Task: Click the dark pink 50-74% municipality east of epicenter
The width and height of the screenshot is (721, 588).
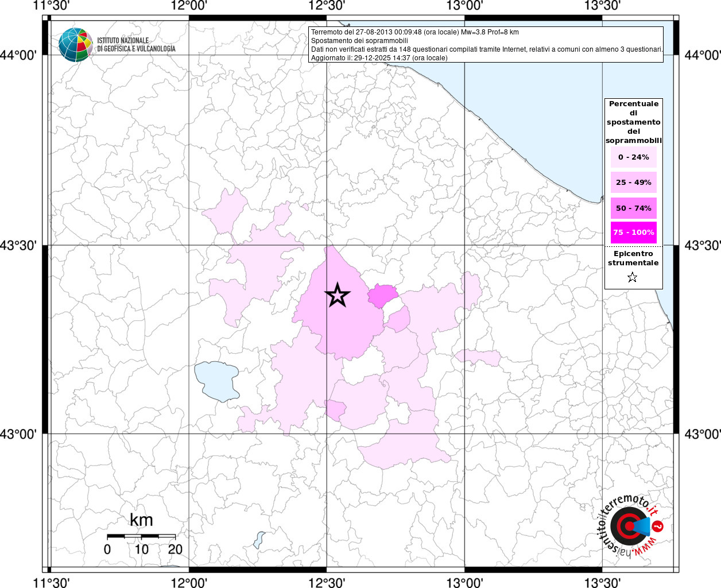Action: pyautogui.click(x=382, y=296)
